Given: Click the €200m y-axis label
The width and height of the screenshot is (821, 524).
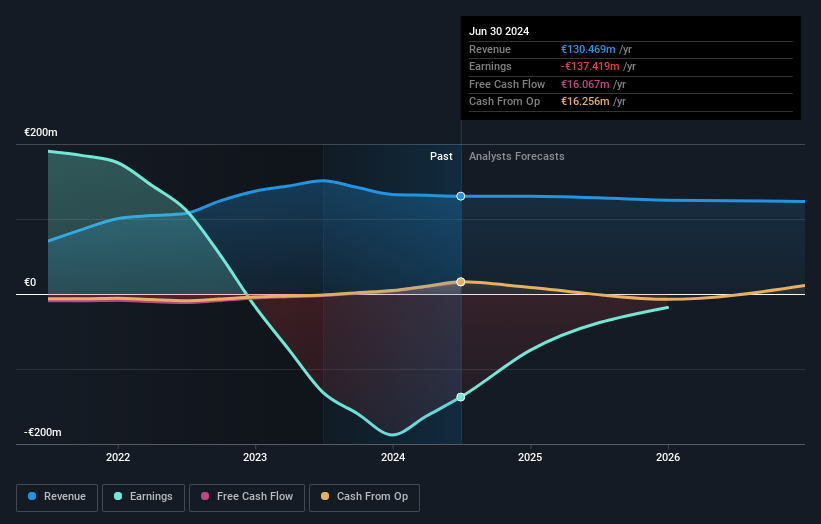Looking at the screenshot, I should [41, 132].
